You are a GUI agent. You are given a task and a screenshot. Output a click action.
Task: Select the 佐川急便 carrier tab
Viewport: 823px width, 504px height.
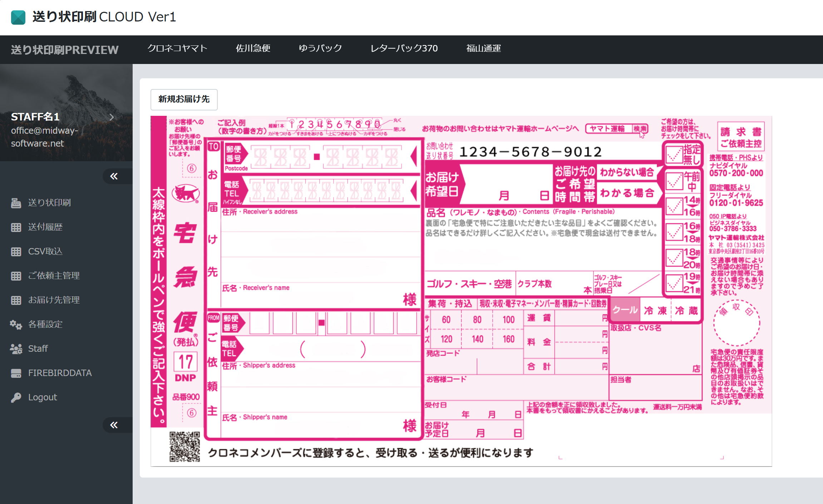click(x=253, y=48)
